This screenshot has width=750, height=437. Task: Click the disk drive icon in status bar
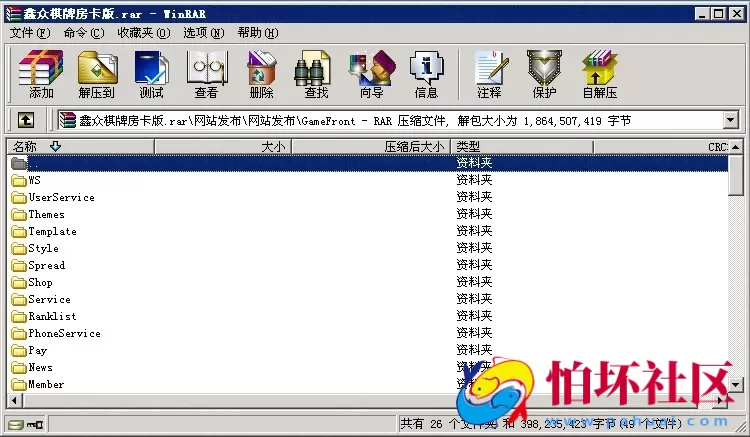click(15, 424)
